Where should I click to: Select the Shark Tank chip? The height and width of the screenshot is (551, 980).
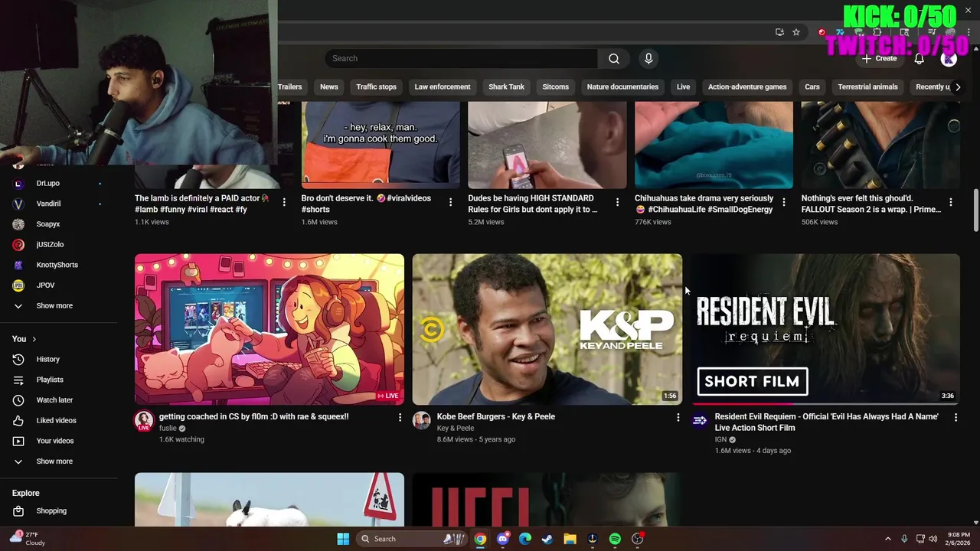506,87
